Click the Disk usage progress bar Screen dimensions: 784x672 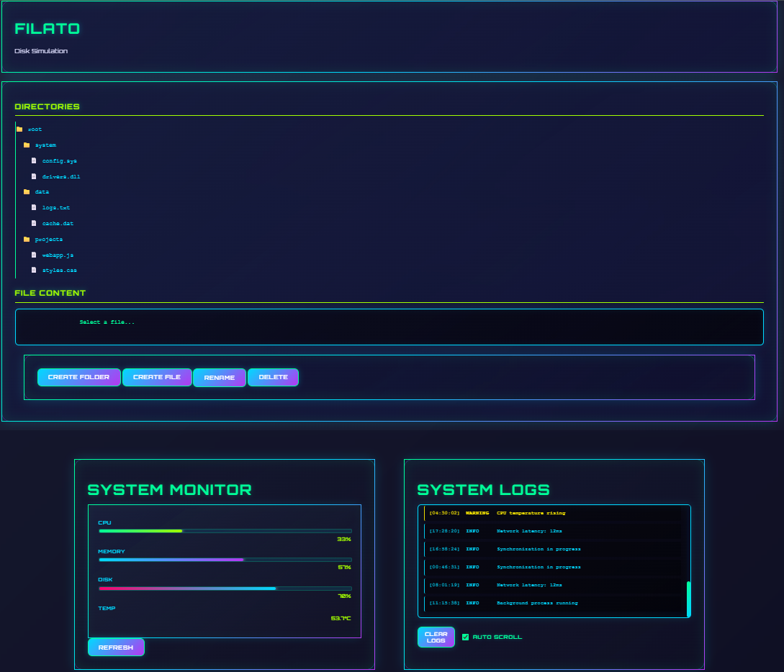click(x=225, y=589)
